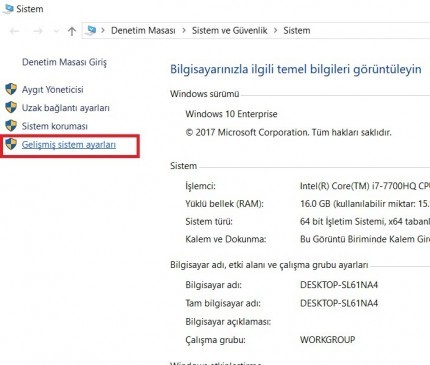Click shield icon beside Gelişmiş sistem ayarları
The height and width of the screenshot is (365, 430).
pos(11,144)
